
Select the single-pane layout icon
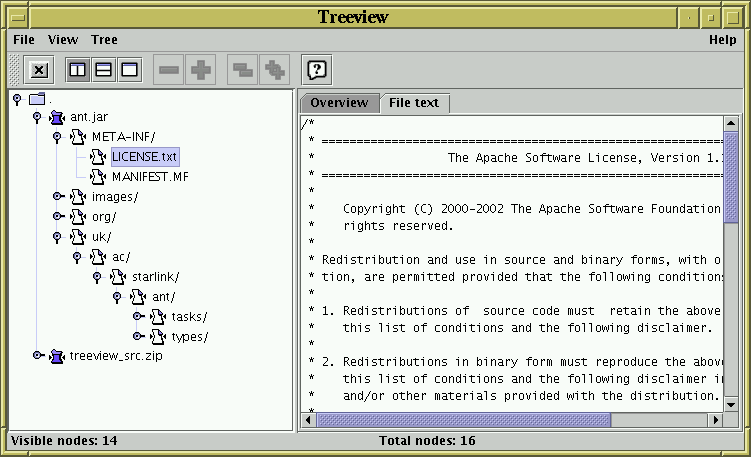129,70
